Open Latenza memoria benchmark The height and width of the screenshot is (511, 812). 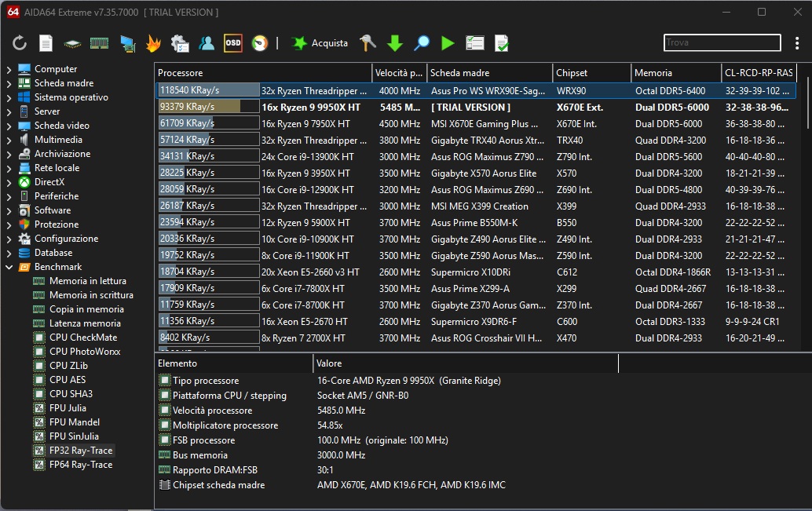tap(85, 323)
